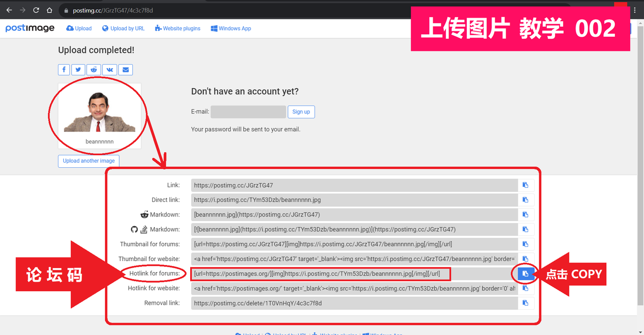Copy Thumbnail for forums code
The image size is (644, 335).
[x=525, y=244]
